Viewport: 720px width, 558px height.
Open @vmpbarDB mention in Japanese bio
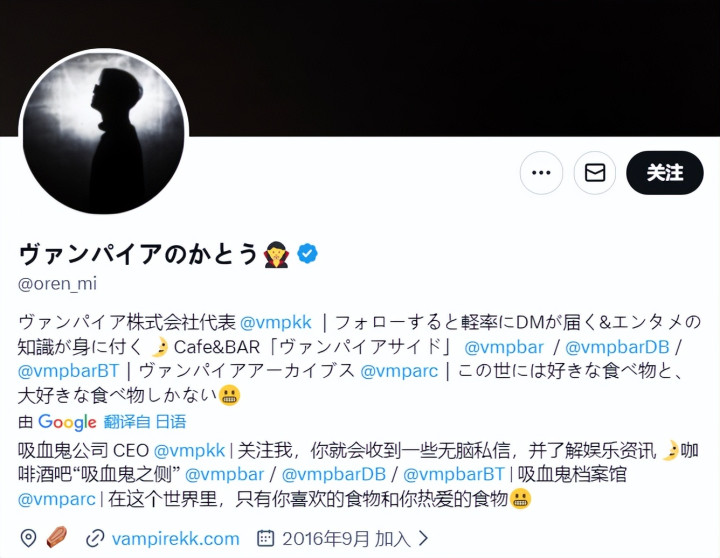(x=617, y=347)
